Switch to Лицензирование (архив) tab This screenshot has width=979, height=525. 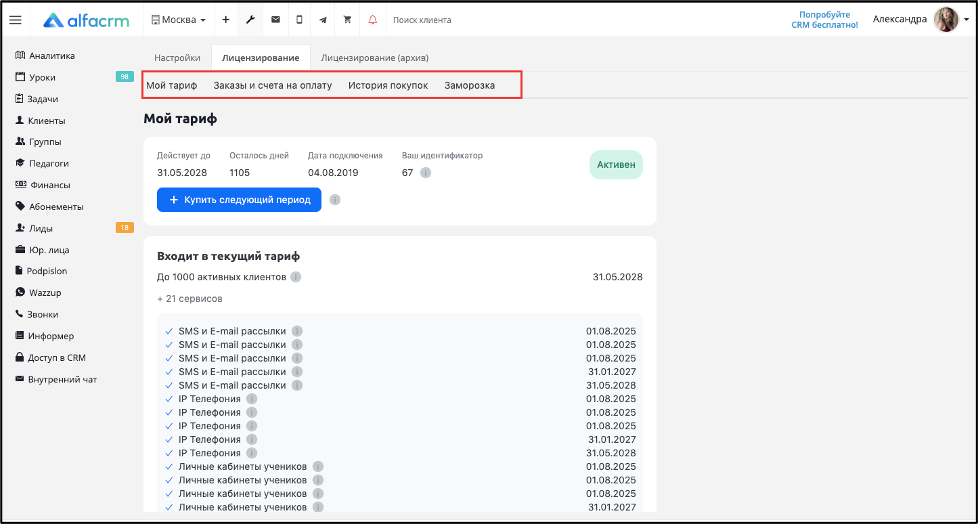[375, 57]
